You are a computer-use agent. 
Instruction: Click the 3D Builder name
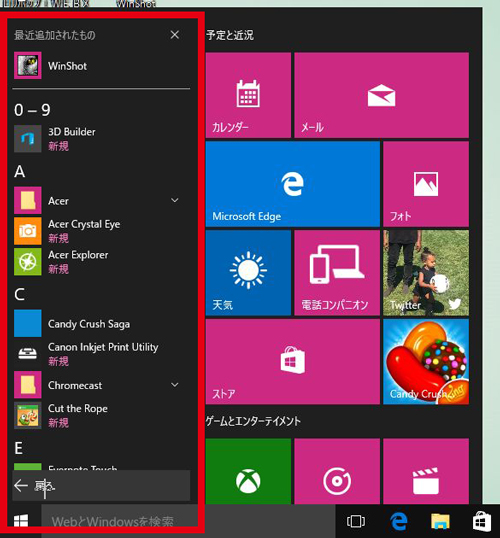point(72,132)
